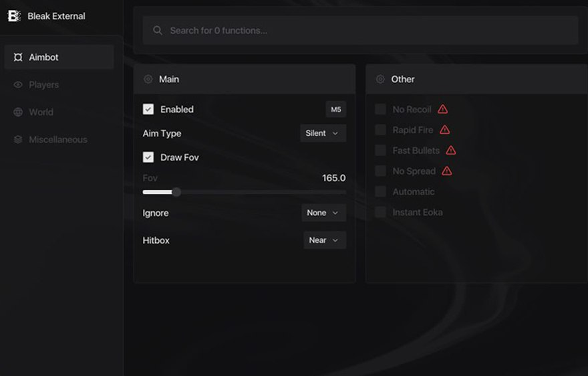Click the warning triangle beside Fast Bullets
The height and width of the screenshot is (376, 588).
(451, 151)
